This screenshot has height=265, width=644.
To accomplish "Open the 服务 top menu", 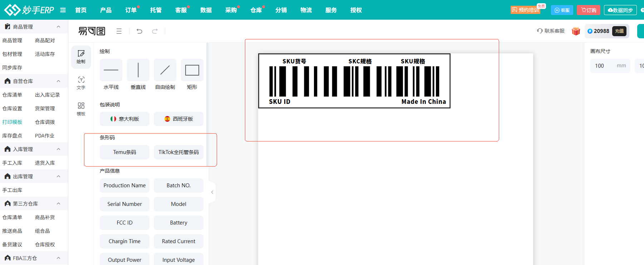I will click(x=331, y=10).
